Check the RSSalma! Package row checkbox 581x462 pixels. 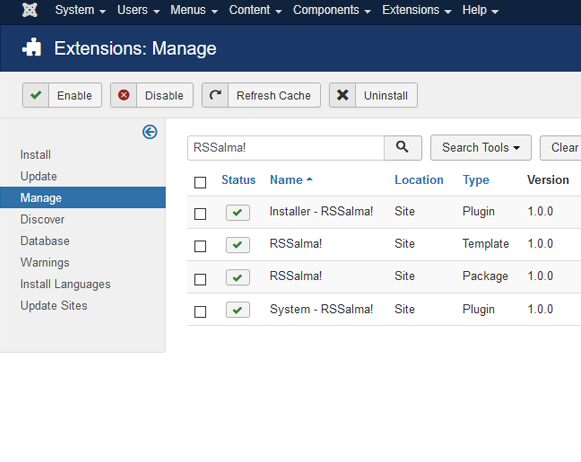coord(200,279)
